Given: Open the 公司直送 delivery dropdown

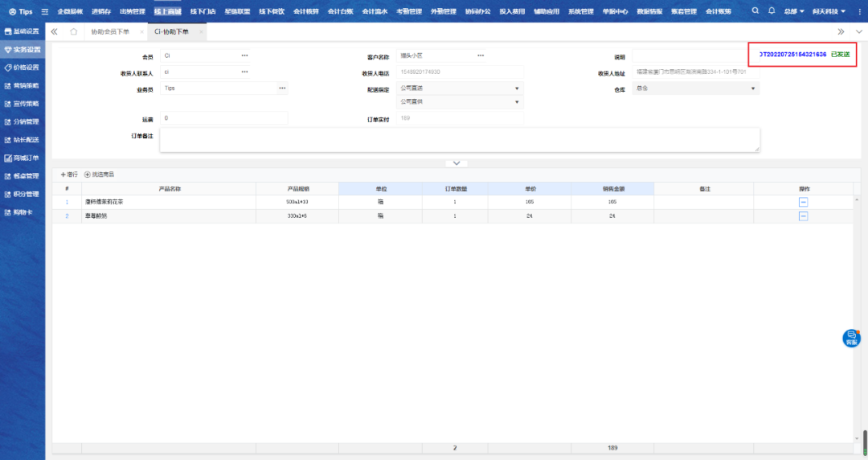Looking at the screenshot, I should pyautogui.click(x=516, y=88).
